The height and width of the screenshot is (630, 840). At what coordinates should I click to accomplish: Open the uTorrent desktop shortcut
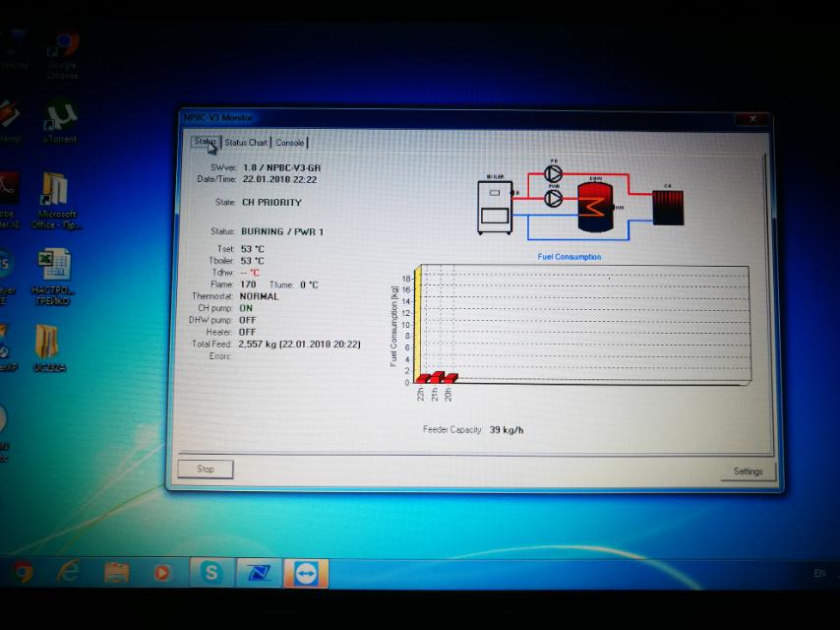click(x=61, y=119)
